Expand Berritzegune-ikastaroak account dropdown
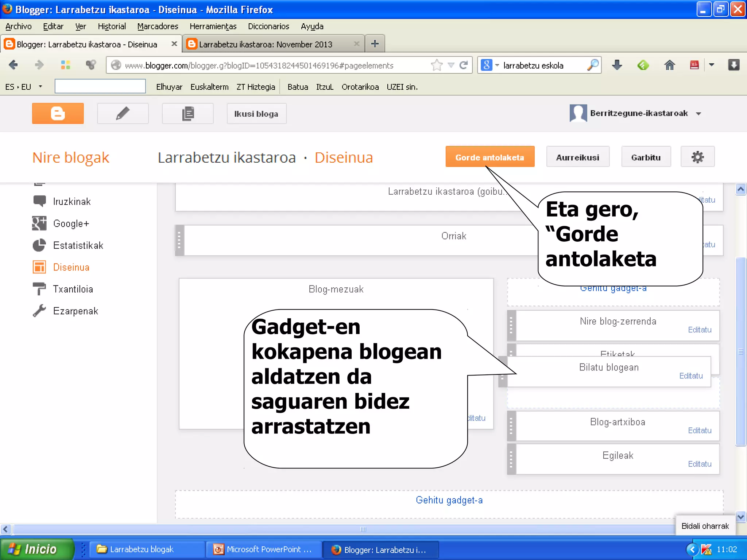Screen dimensions: 747x560 [698, 114]
